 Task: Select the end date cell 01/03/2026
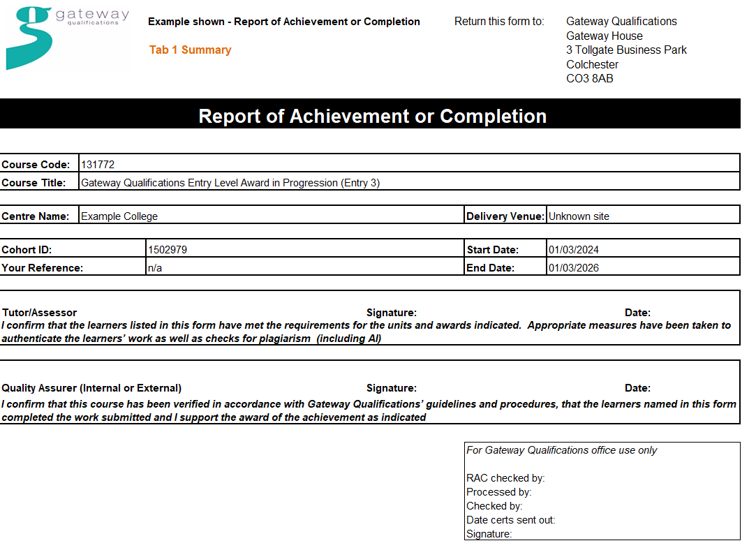click(x=643, y=266)
